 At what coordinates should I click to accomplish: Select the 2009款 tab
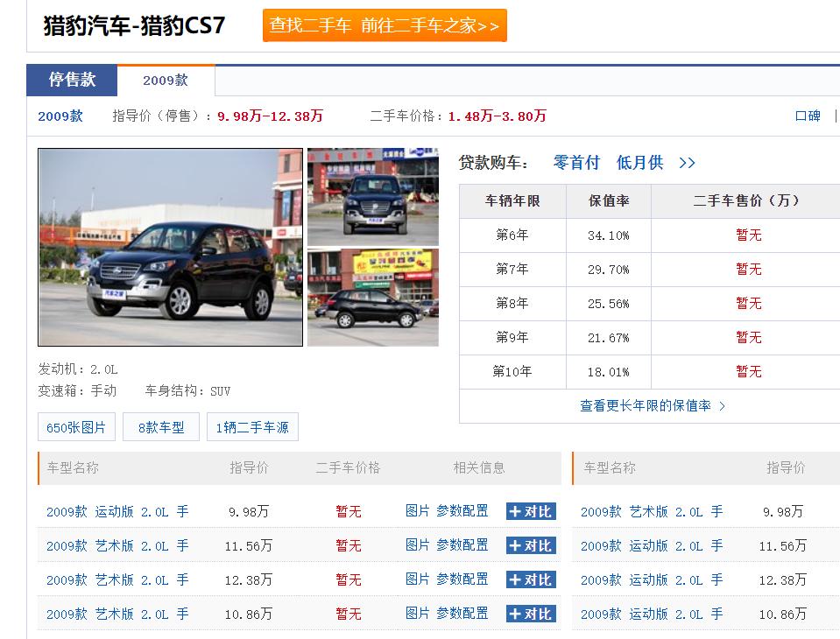[166, 79]
